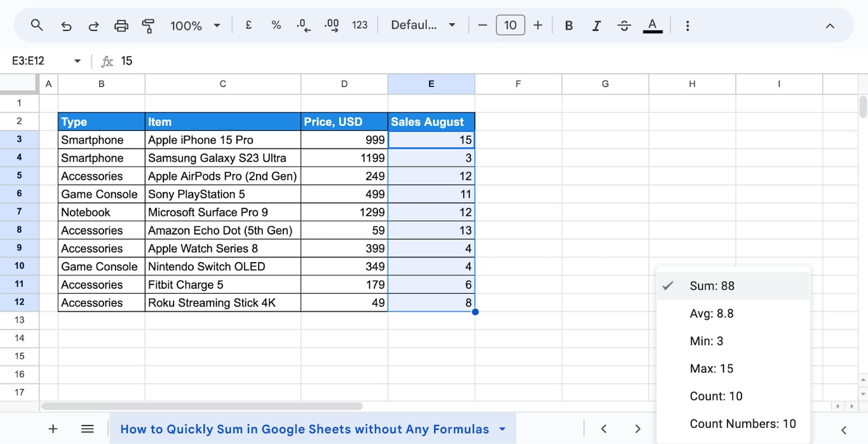Select sales cell with value 13
Screen dimensions: 868x444
(x=431, y=230)
